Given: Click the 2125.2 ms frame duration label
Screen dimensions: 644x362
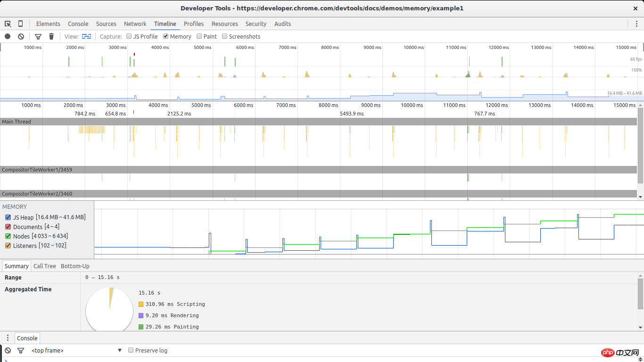Looking at the screenshot, I should click(x=179, y=114).
